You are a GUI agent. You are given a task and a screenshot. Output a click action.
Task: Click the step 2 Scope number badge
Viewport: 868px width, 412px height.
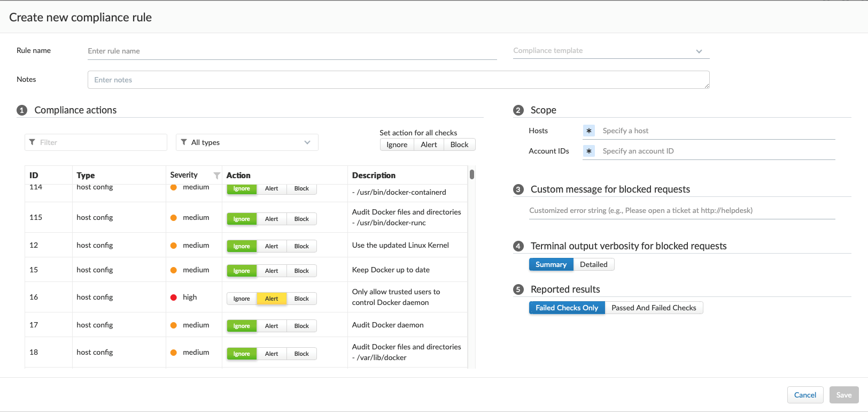[518, 110]
